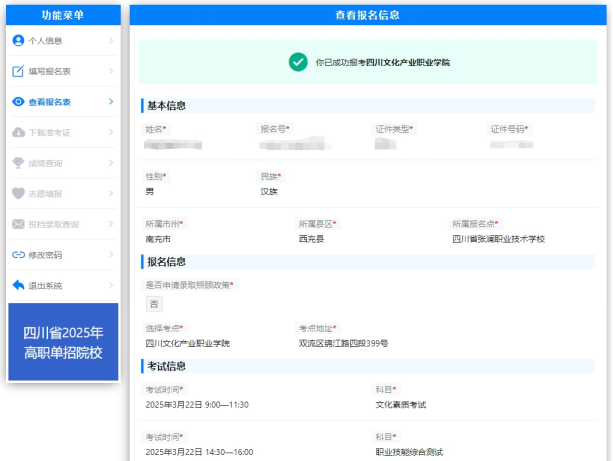This screenshot has height=461, width=613.
Task: Click the city value 南充市
Action: click(158, 239)
